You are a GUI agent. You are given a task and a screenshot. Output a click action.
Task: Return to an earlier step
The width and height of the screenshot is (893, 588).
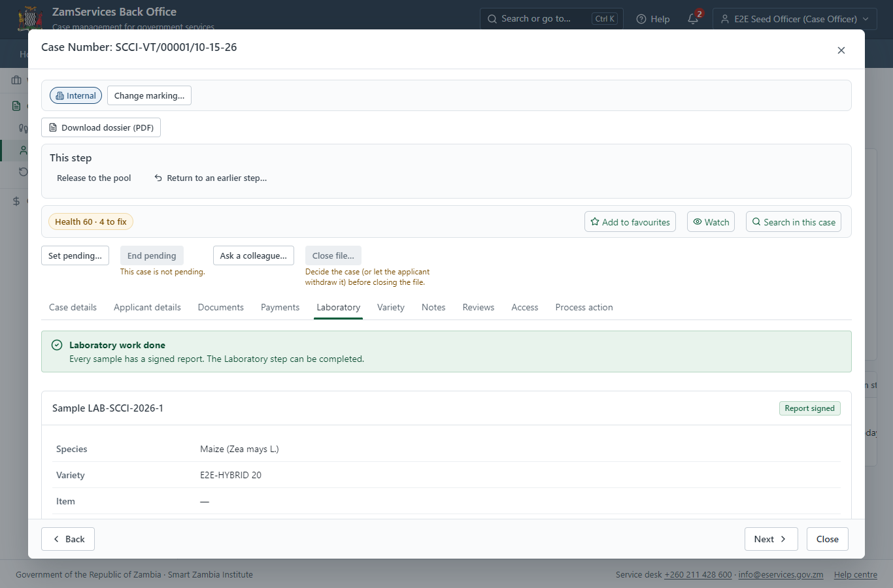point(211,178)
